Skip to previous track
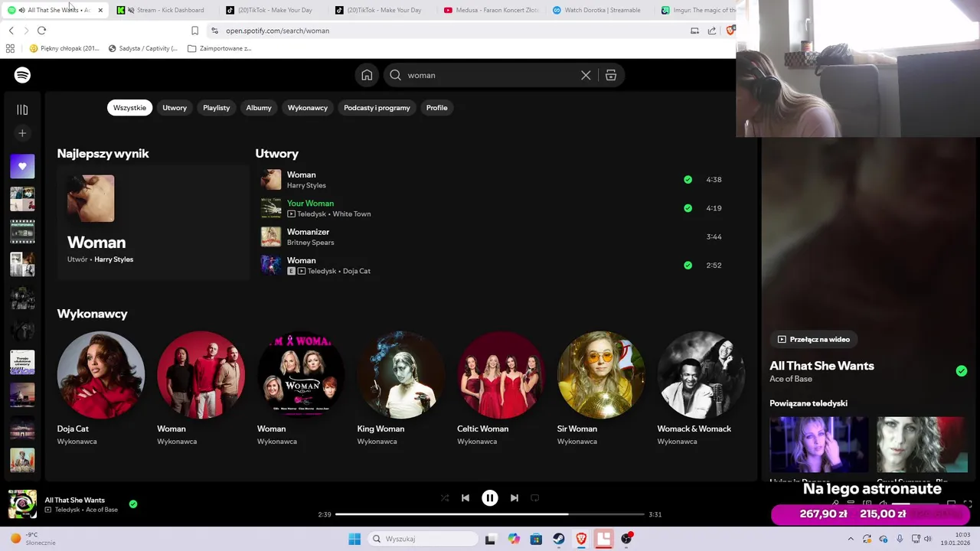Image resolution: width=980 pixels, height=551 pixels. point(465,497)
